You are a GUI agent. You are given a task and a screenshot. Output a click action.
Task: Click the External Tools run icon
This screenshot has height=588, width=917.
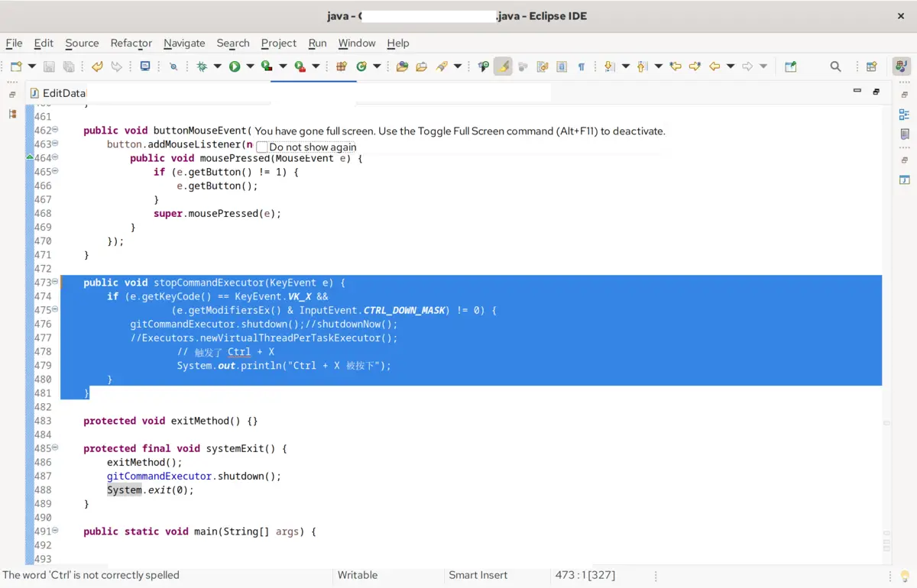[300, 66]
